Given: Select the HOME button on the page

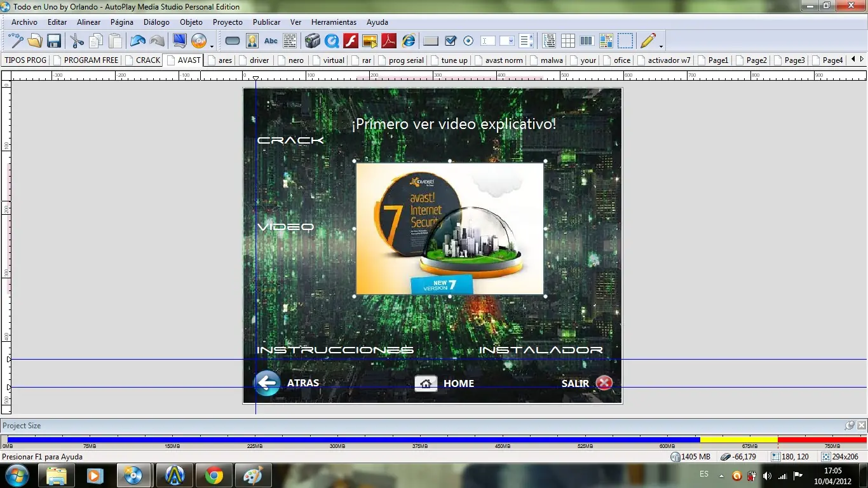Looking at the screenshot, I should tap(444, 383).
